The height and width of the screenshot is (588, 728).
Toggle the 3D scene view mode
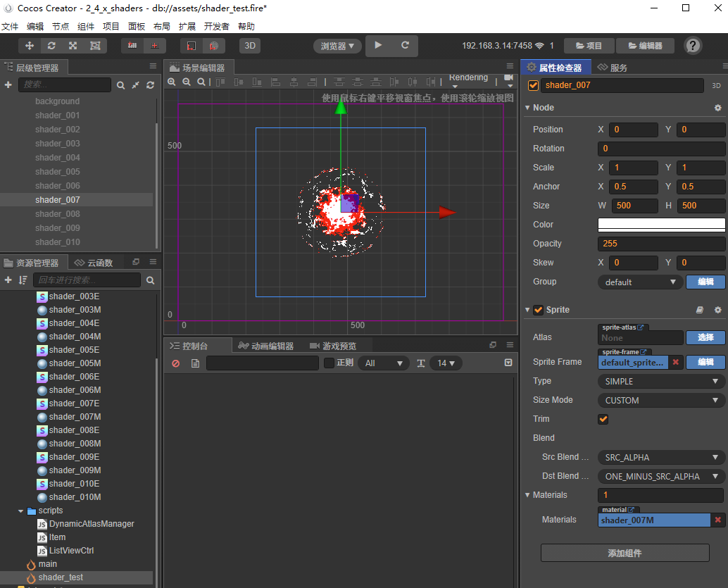(x=251, y=45)
